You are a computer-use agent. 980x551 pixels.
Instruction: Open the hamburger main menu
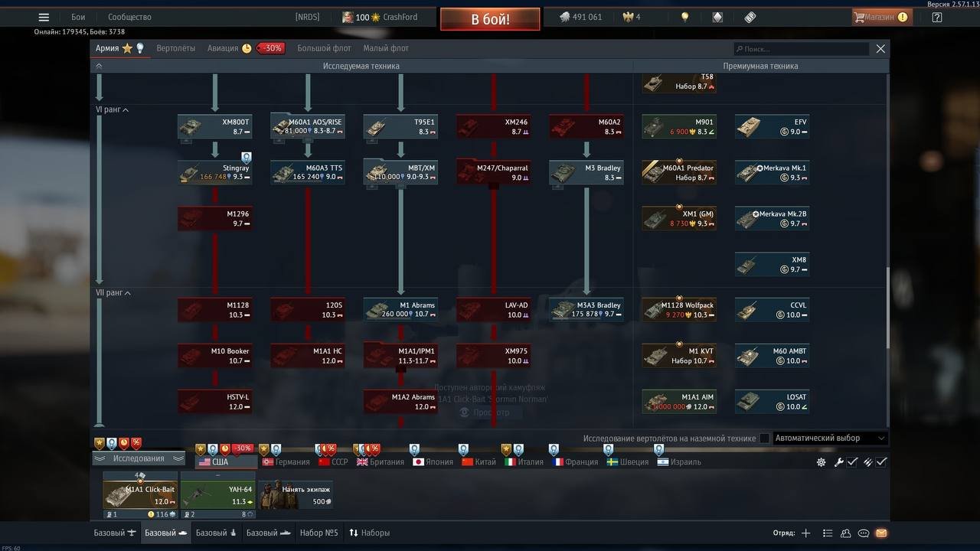(44, 17)
